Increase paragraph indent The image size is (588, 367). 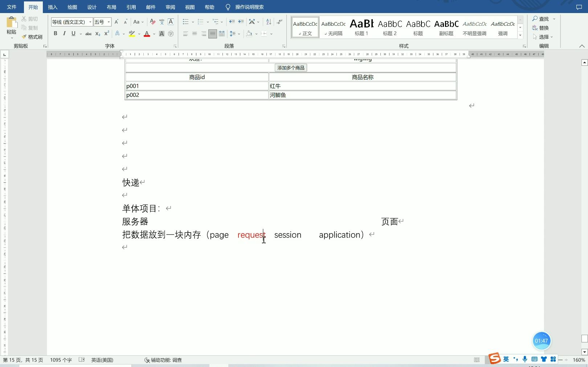point(241,22)
